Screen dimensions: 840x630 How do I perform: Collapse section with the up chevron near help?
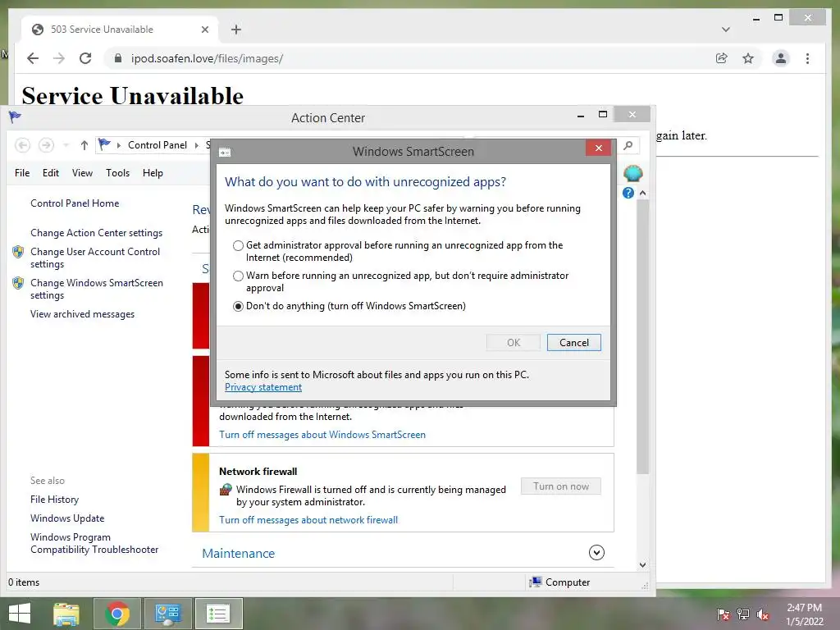[643, 193]
